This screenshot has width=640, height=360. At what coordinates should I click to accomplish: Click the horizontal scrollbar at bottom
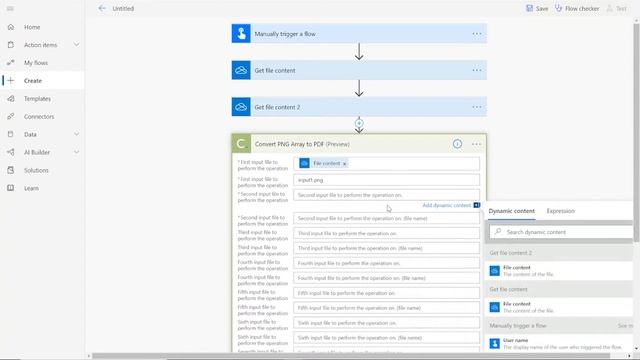(351, 356)
